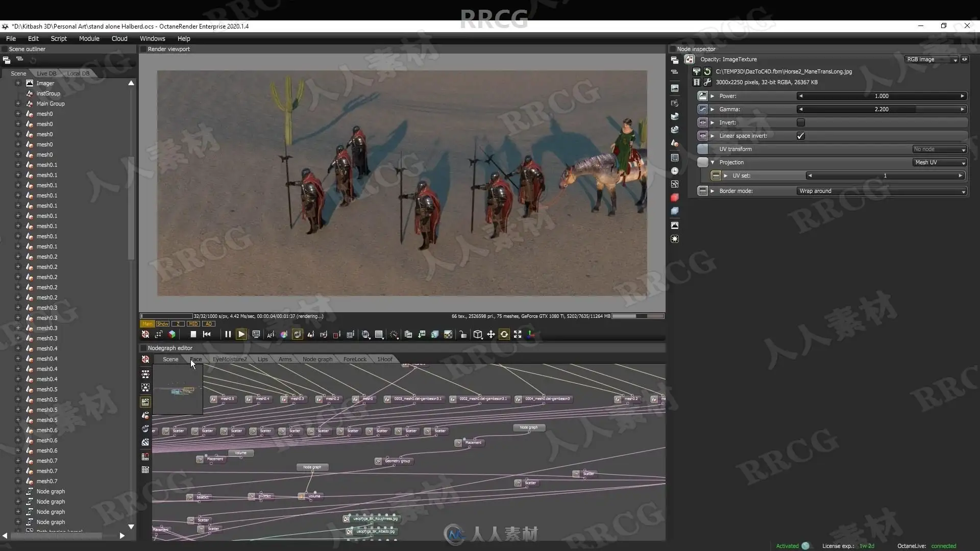This screenshot has height=551, width=980.
Task: Restart render with the rewind icon
Action: 207,335
